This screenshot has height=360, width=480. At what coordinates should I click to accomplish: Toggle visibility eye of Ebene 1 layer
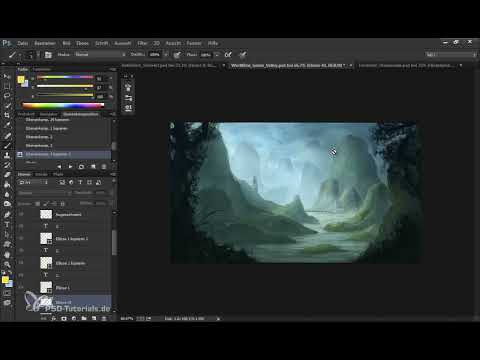click(x=21, y=287)
